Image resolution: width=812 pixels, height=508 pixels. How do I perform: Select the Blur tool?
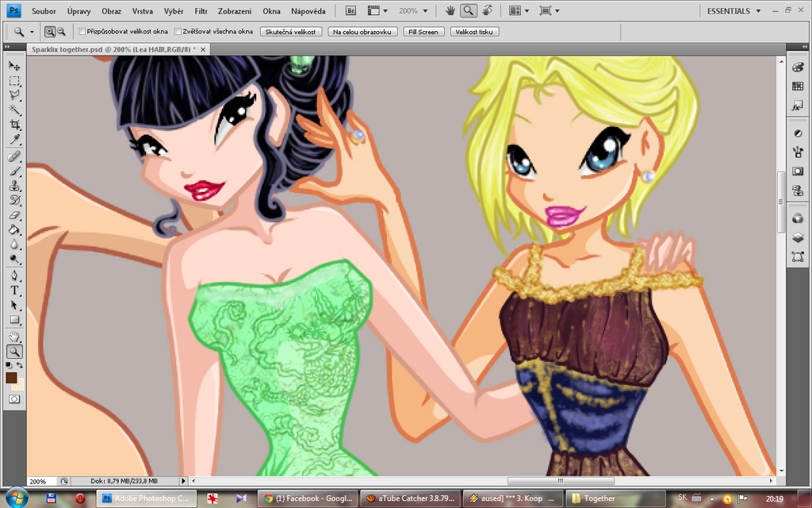(x=14, y=244)
